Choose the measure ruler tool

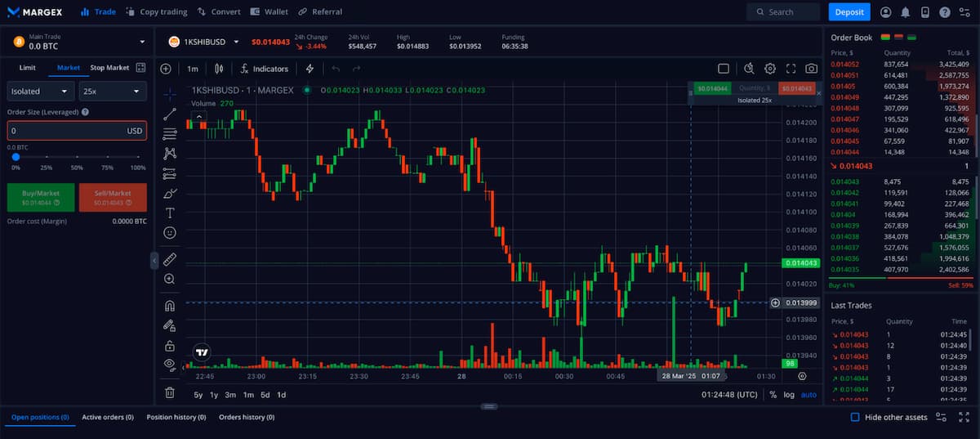coord(170,259)
